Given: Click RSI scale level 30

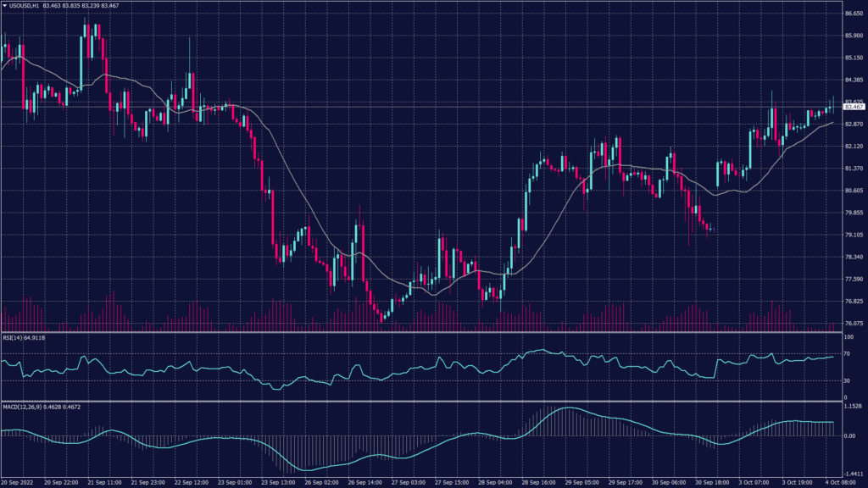Looking at the screenshot, I should coord(846,381).
